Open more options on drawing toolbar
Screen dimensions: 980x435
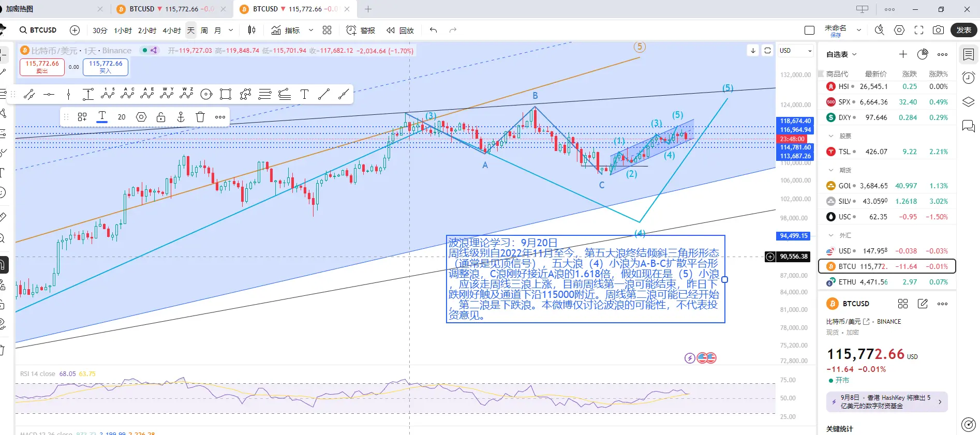click(x=220, y=117)
